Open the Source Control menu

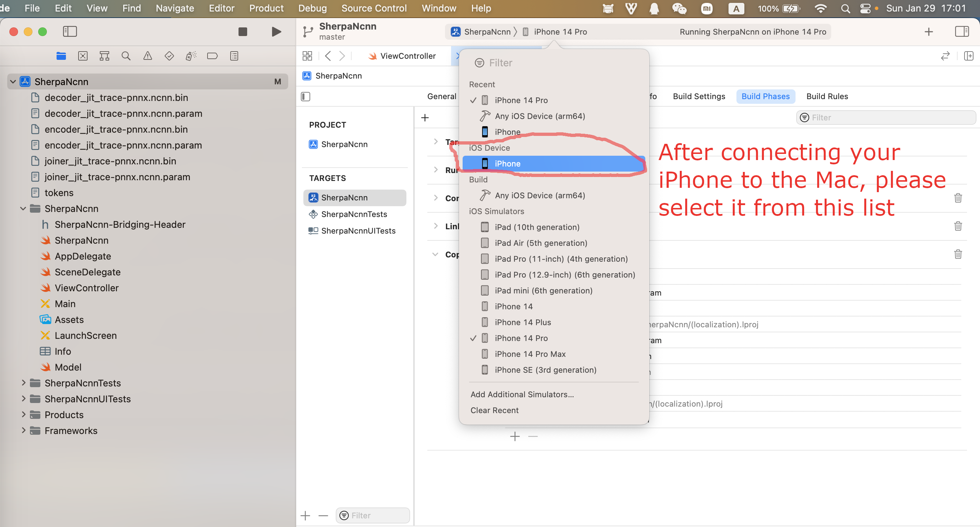[x=374, y=8]
